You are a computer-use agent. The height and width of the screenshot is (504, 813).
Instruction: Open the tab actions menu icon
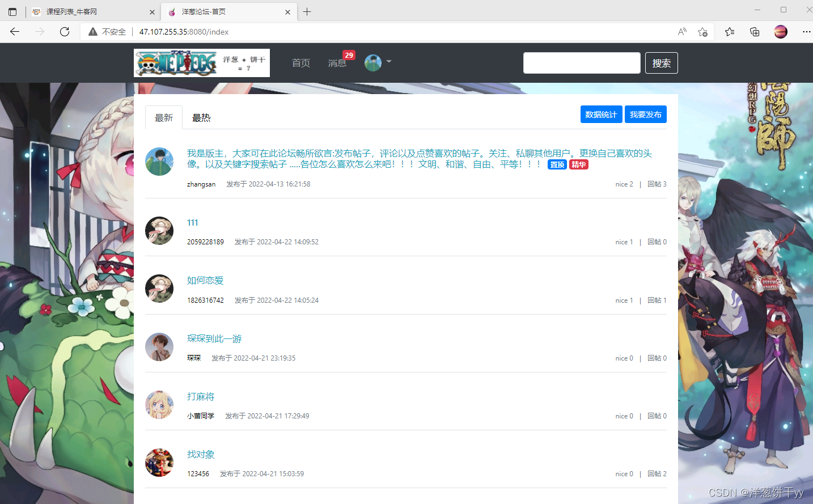coord(12,11)
